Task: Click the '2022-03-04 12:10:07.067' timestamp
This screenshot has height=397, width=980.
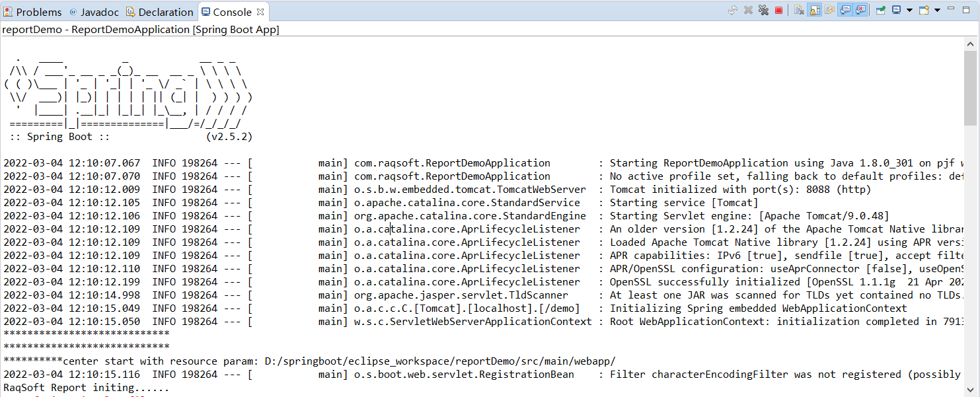Action: click(x=71, y=163)
